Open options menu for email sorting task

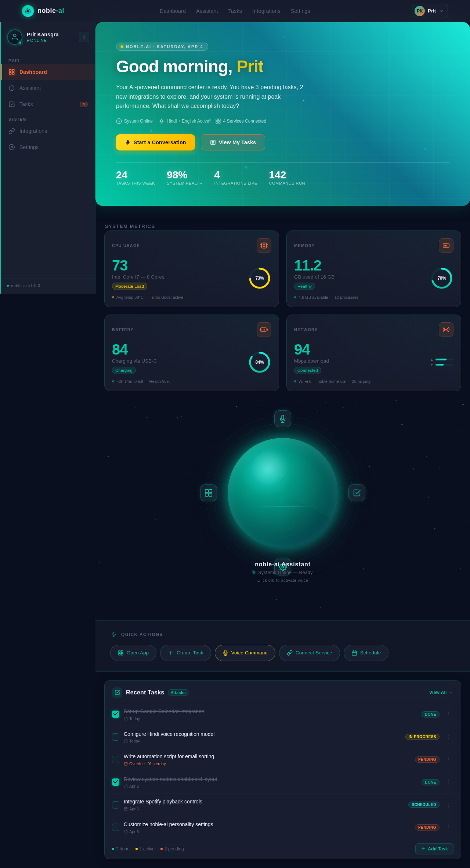[x=448, y=760]
